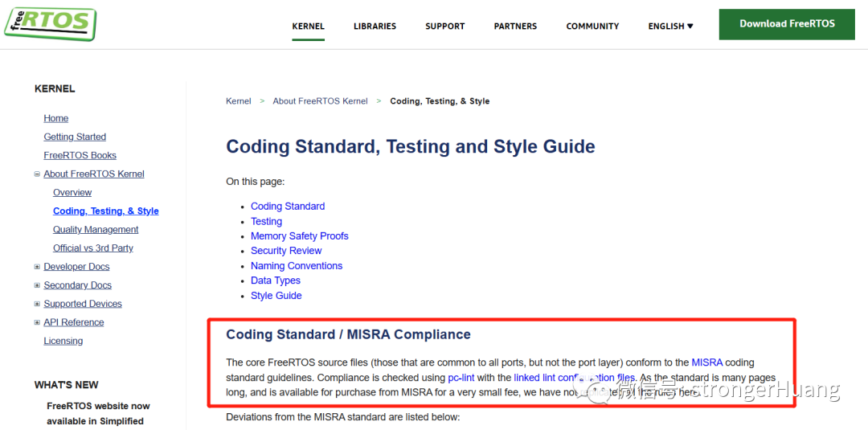This screenshot has height=430, width=868.
Task: Click the 'Deviations from the MISRA standard' line
Action: coord(342,416)
